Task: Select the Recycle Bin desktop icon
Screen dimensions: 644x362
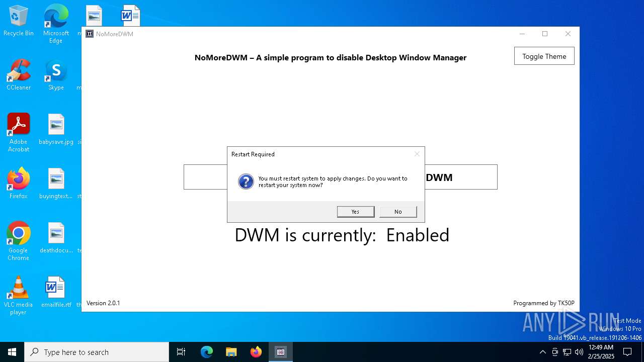Action: 19,21
